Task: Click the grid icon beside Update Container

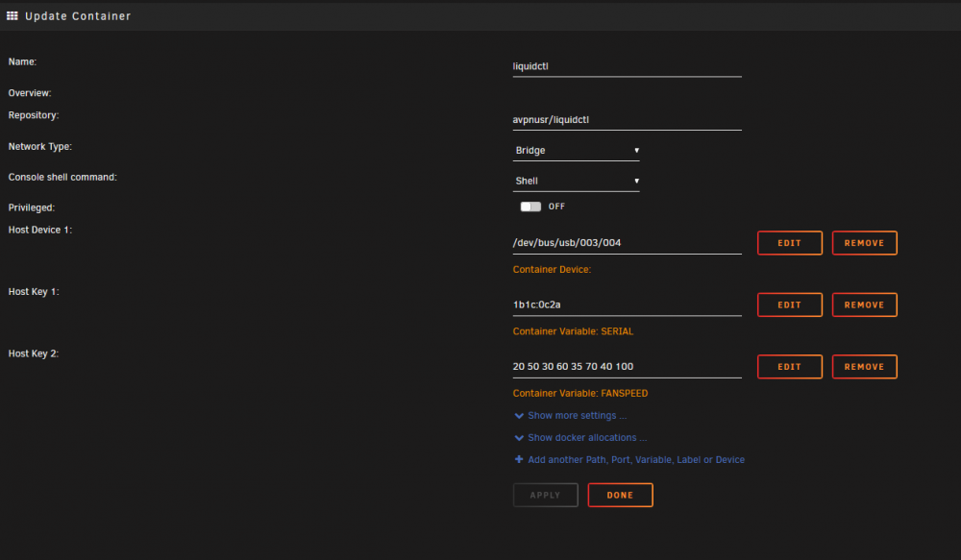Action: coord(12,16)
